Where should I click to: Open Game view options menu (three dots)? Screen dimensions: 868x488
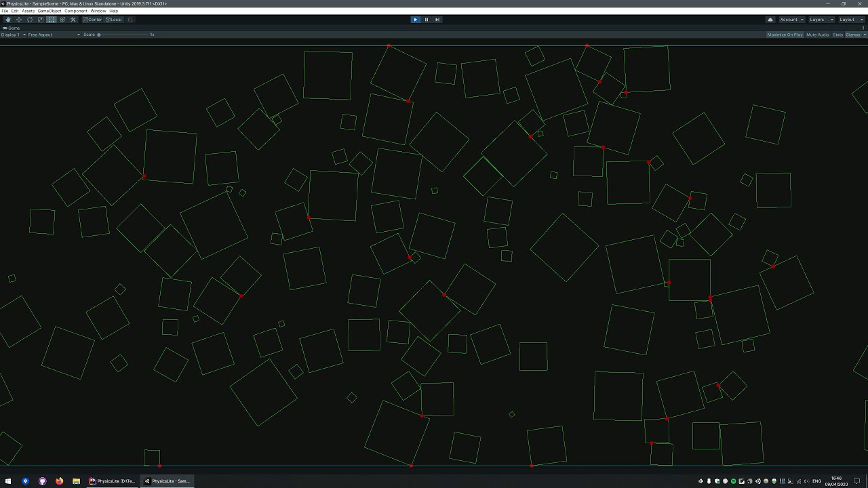864,28
